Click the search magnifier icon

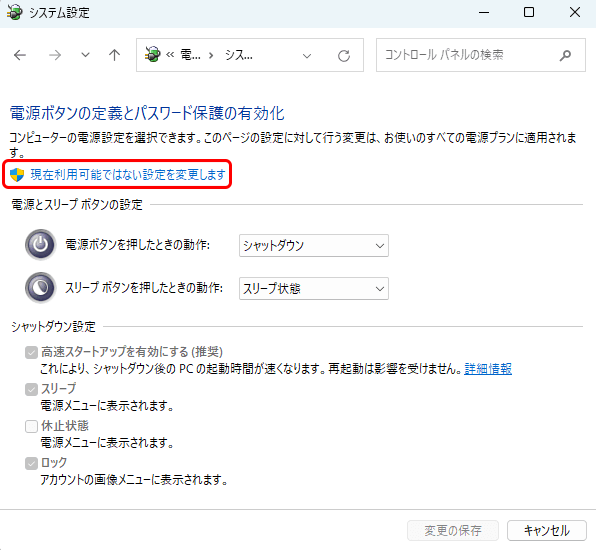pyautogui.click(x=565, y=55)
